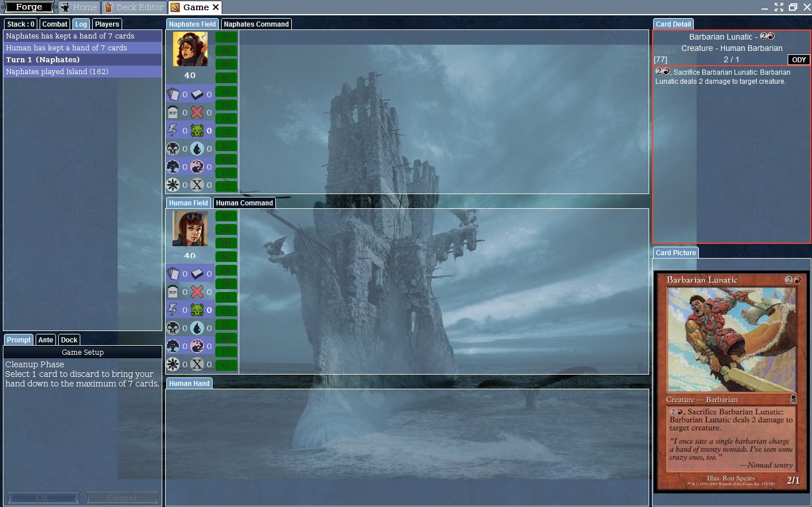Toggle Human's DA declare attackers phase stop
The image size is (812, 507).
coord(226,270)
